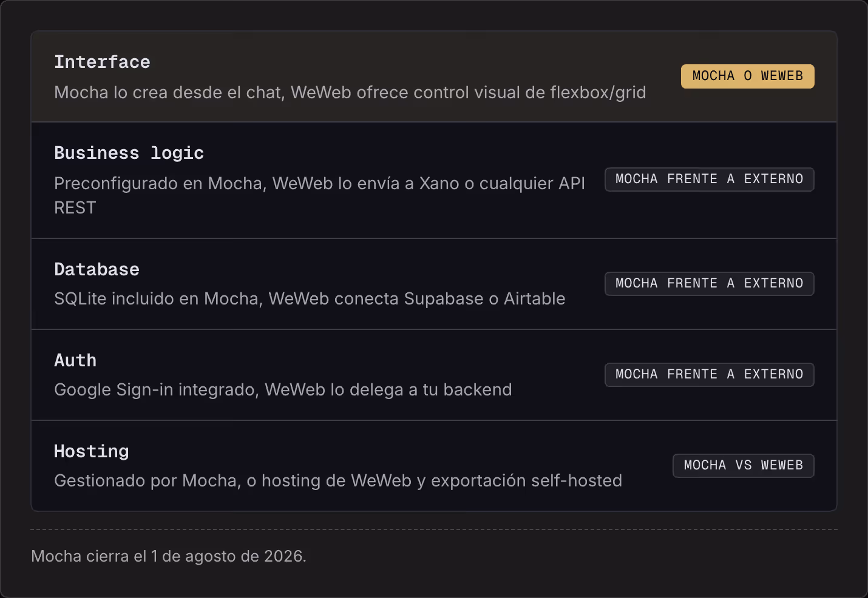Click the description starting 'Preconfigurado en Mocha'
868x598 pixels.
(x=319, y=195)
